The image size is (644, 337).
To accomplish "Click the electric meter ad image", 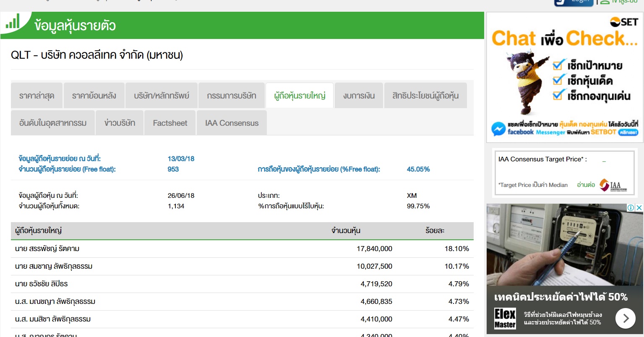I will coord(565,244).
